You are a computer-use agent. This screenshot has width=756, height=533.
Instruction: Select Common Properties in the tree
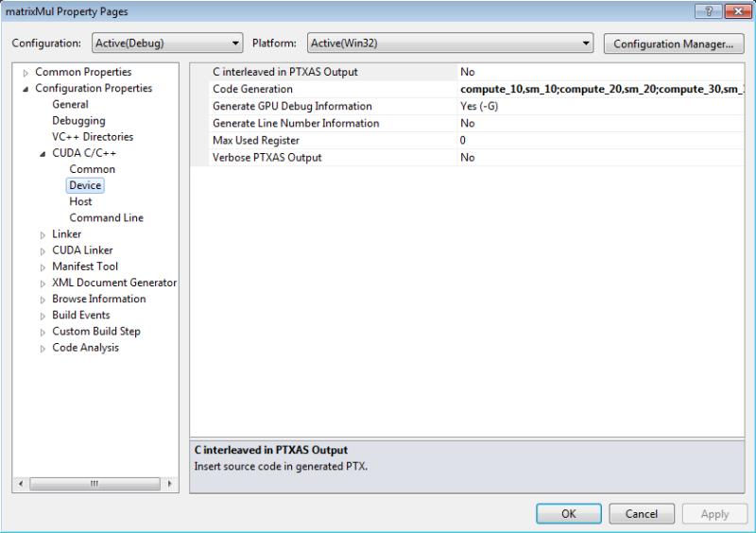83,72
